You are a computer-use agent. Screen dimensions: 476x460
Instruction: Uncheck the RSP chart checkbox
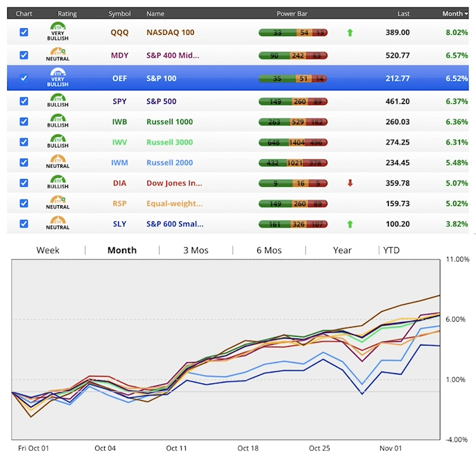(x=24, y=203)
